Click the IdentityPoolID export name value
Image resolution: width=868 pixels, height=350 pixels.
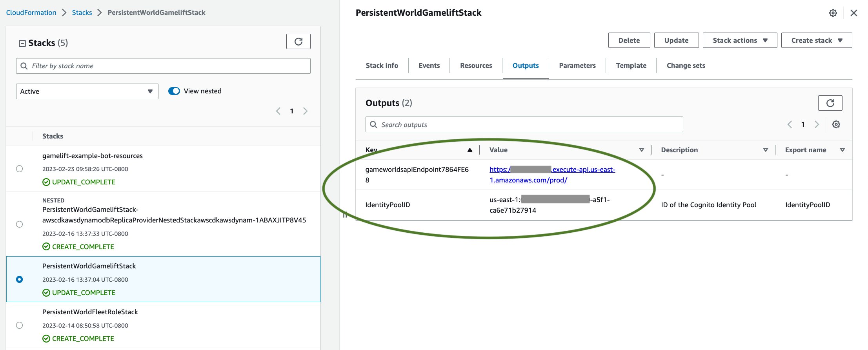808,205
